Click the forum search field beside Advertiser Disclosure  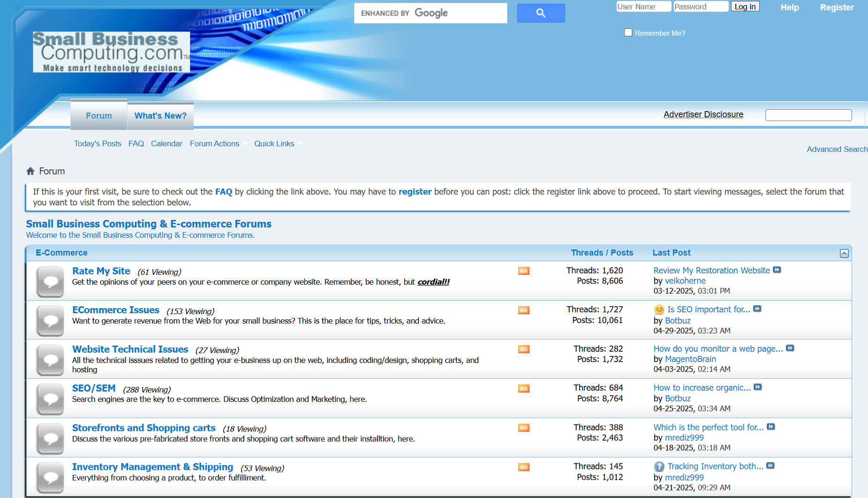tap(808, 115)
